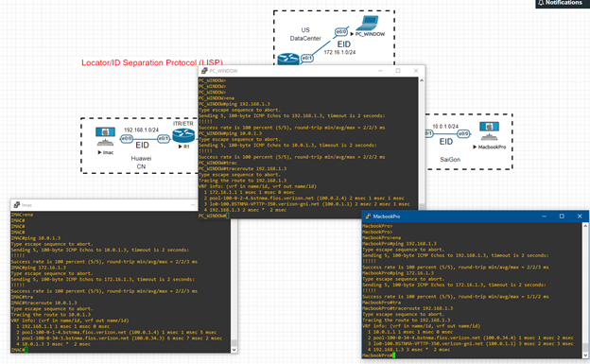The height and width of the screenshot is (364, 590).
Task: Select the R1 router icon
Action: pos(183,135)
